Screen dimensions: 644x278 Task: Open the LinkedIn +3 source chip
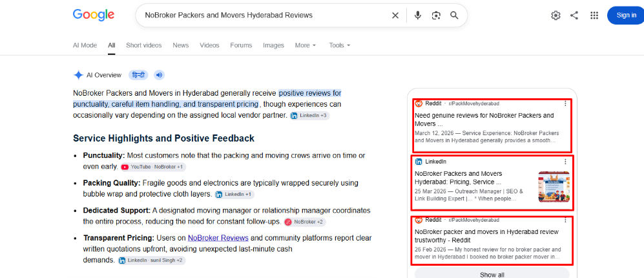pyautogui.click(x=309, y=116)
